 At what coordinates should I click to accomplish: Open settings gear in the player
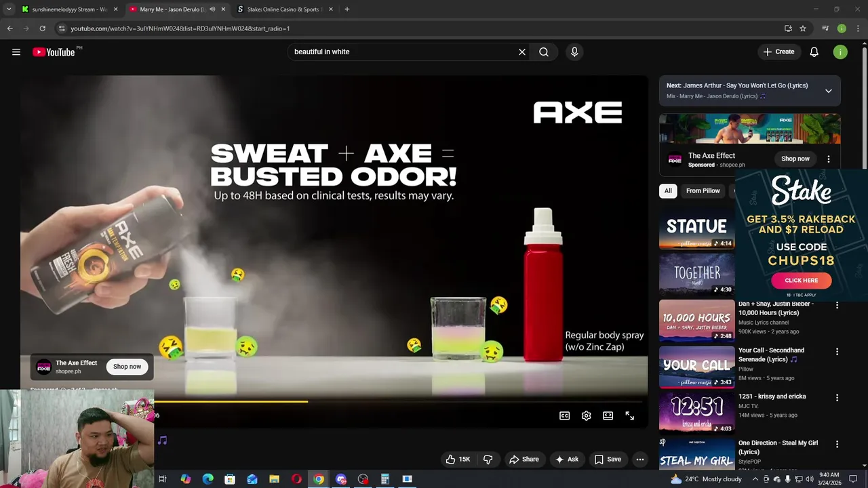(x=587, y=416)
